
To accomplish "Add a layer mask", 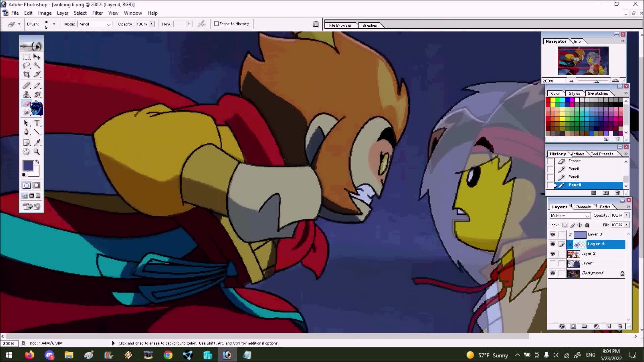I will [x=573, y=326].
